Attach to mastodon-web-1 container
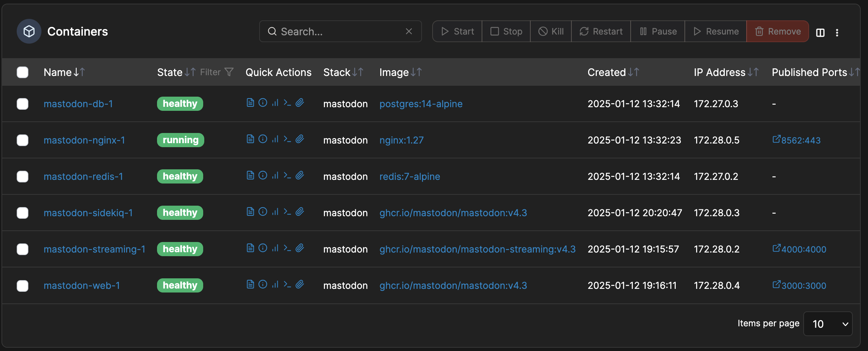The width and height of the screenshot is (868, 351). (x=300, y=285)
